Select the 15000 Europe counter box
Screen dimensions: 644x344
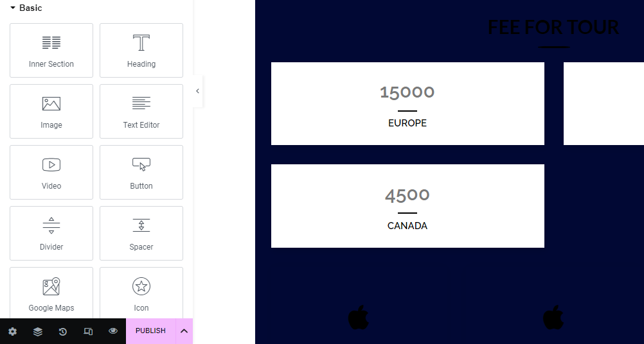click(x=407, y=103)
